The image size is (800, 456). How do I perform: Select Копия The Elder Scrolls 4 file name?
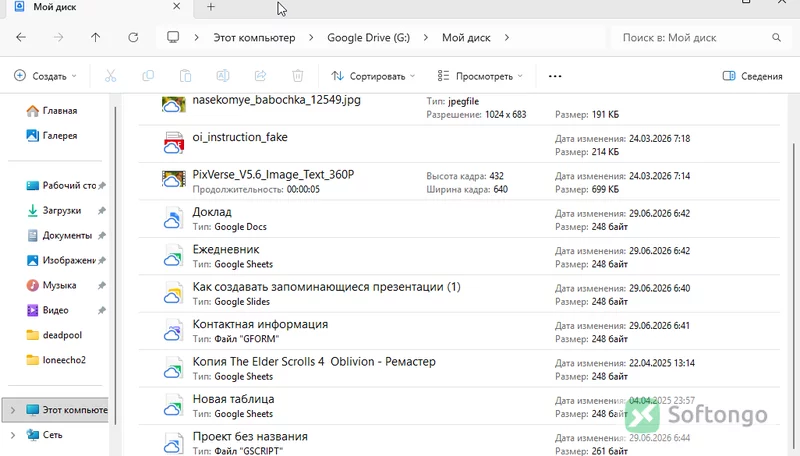click(x=314, y=362)
